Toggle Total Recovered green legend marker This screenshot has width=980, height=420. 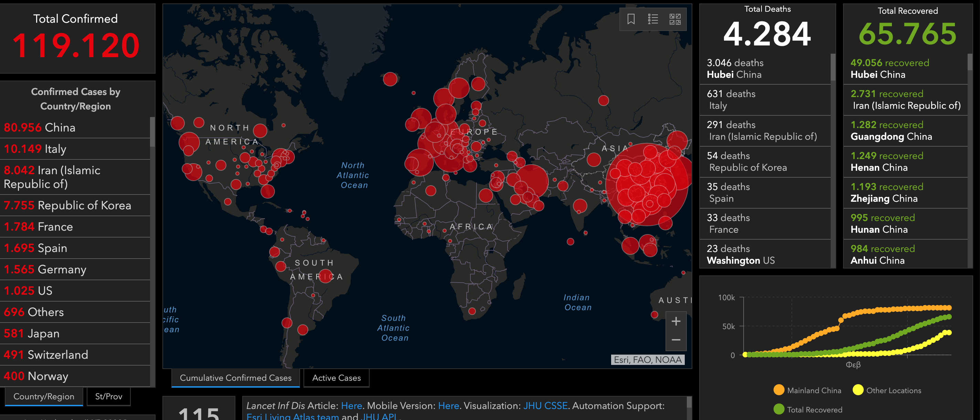[x=779, y=409]
